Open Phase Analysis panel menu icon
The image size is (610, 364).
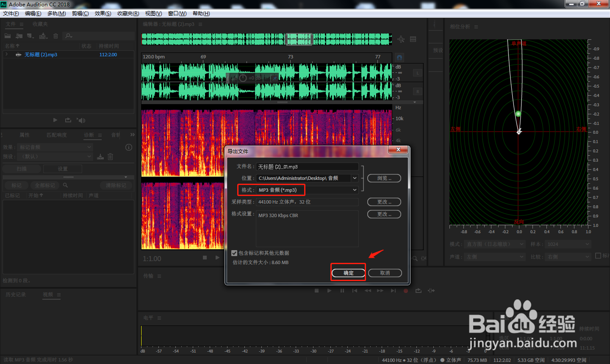(476, 27)
